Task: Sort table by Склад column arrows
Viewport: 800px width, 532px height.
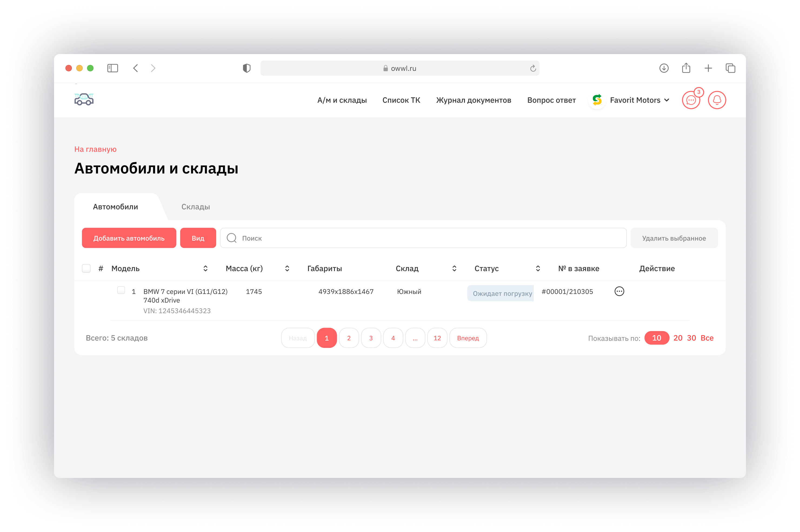Action: [454, 268]
